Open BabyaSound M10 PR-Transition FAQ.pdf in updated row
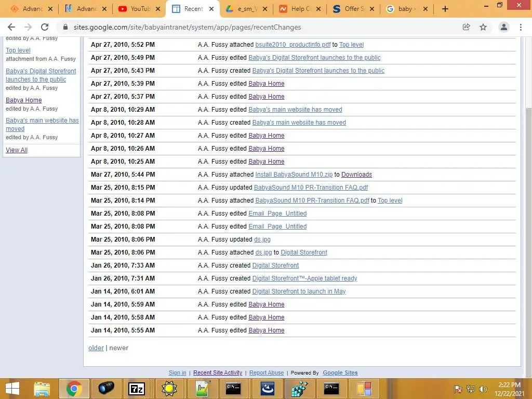532x399 pixels. (311, 187)
